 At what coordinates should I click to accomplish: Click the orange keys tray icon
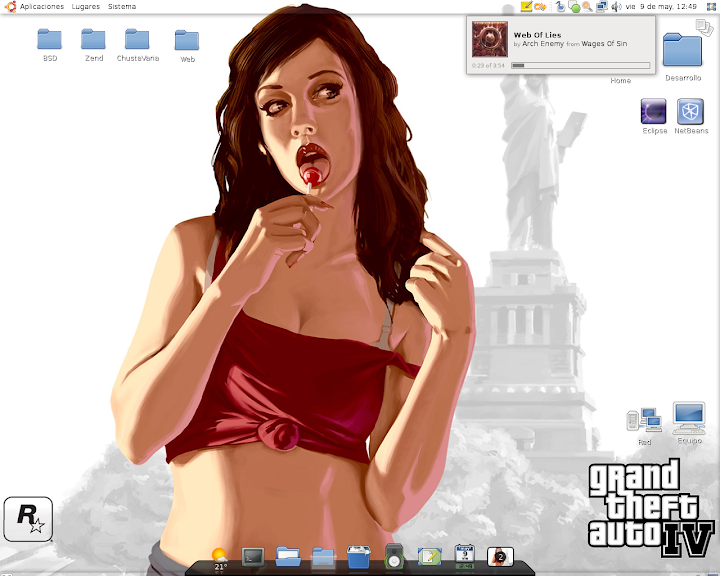[540, 6]
